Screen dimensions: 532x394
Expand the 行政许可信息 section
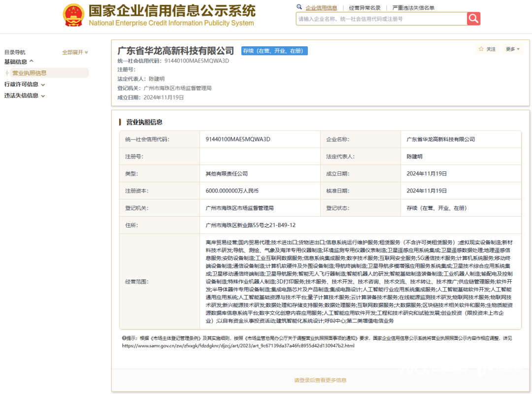(25, 85)
